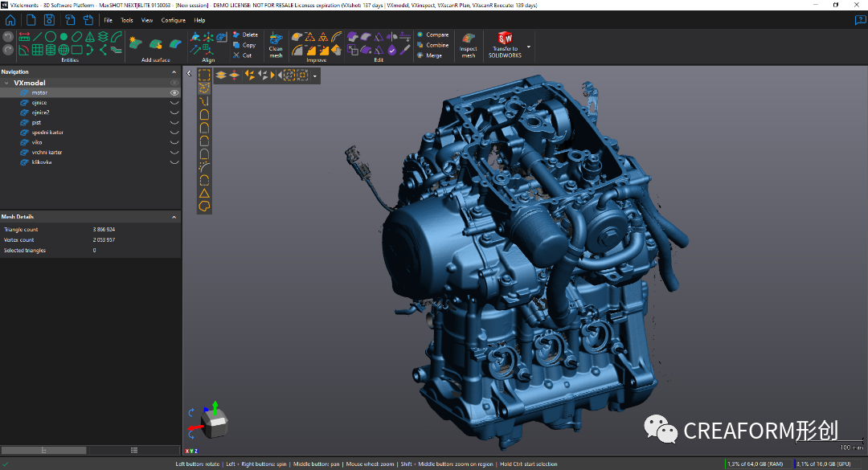Show the ojnice mesh via its visibility toggle
This screenshot has height=470, width=868.
tap(174, 103)
